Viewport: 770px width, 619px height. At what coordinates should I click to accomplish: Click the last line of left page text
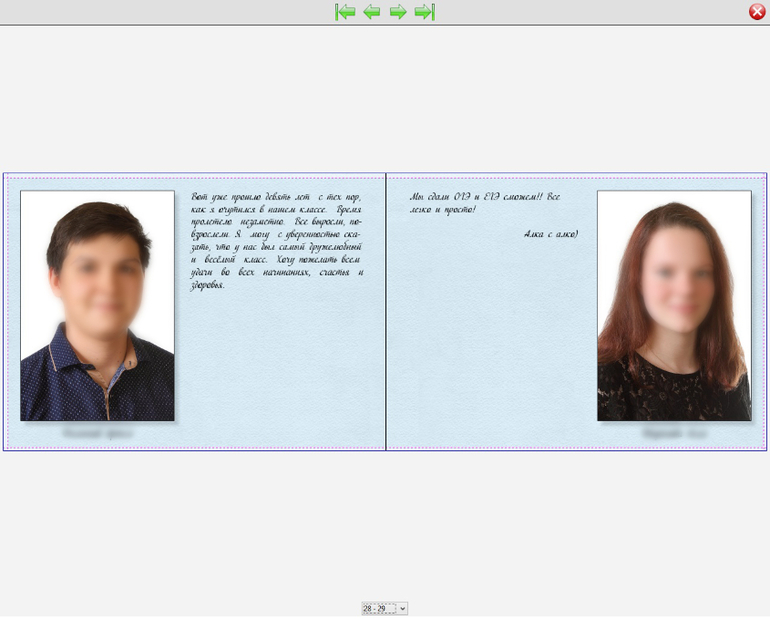208,285
